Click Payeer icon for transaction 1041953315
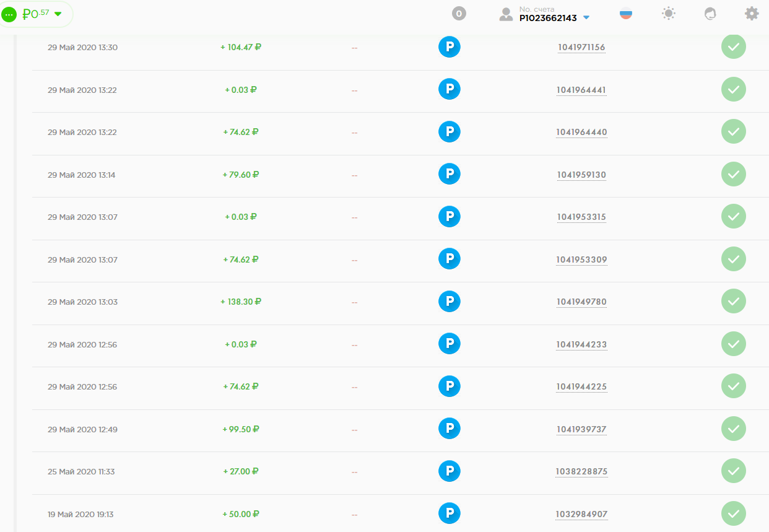 coord(450,217)
